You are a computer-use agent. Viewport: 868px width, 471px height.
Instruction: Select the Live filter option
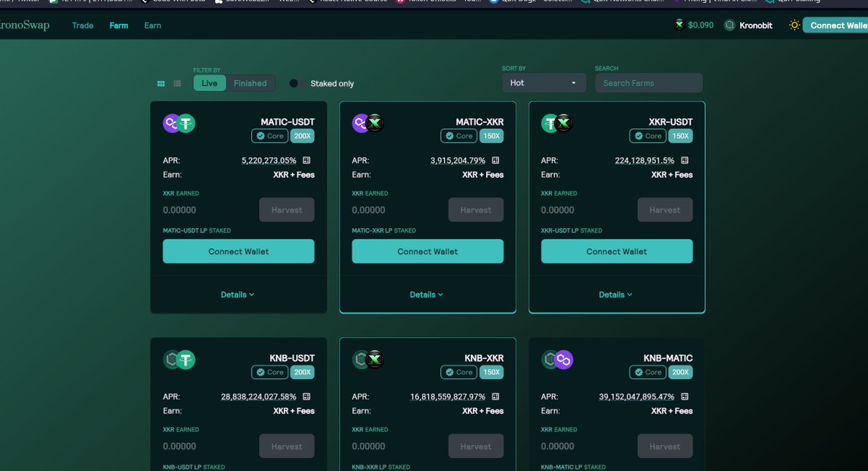click(x=210, y=83)
